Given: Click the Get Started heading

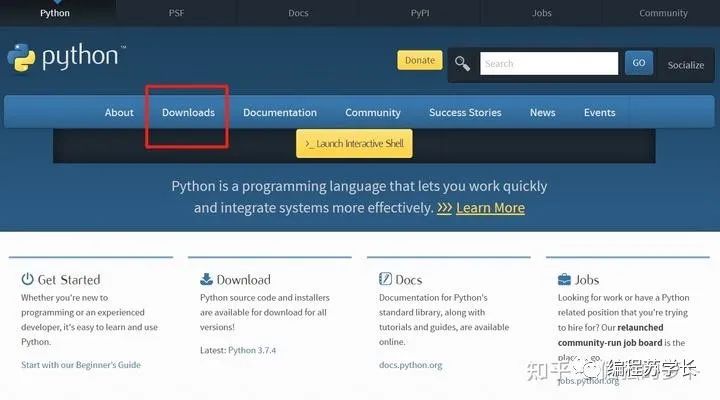Looking at the screenshot, I should (69, 280).
